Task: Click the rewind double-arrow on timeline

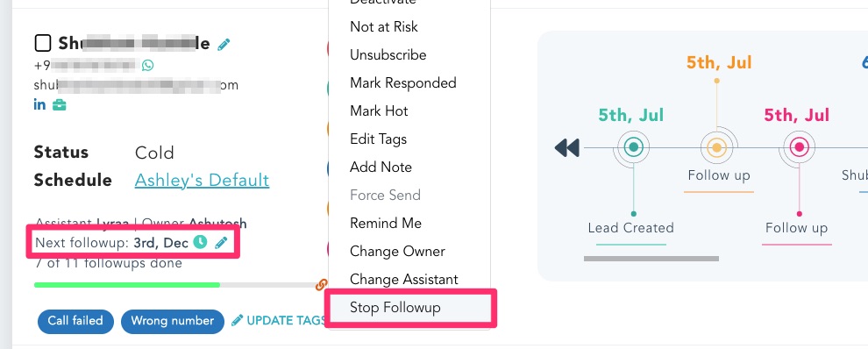Action: [567, 148]
